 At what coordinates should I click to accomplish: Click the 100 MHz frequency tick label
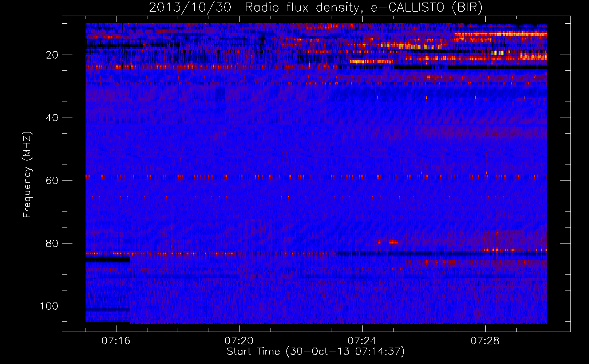tap(49, 306)
